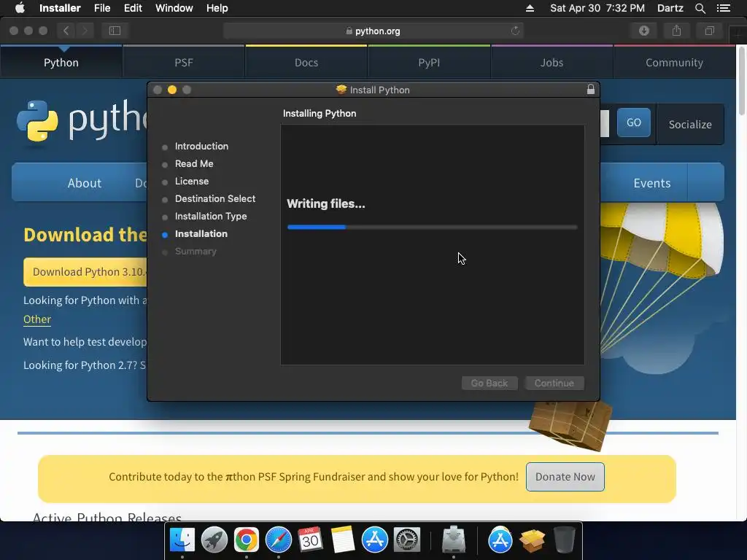
Task: Open the blue applications-folder icon in the Dock
Action: [500, 540]
